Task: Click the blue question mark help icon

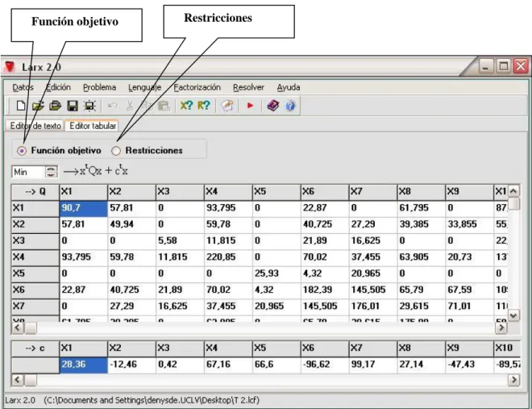Action: point(290,106)
